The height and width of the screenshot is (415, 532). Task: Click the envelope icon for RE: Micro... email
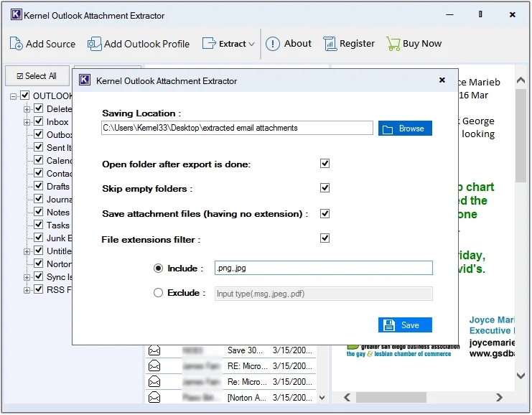(154, 366)
